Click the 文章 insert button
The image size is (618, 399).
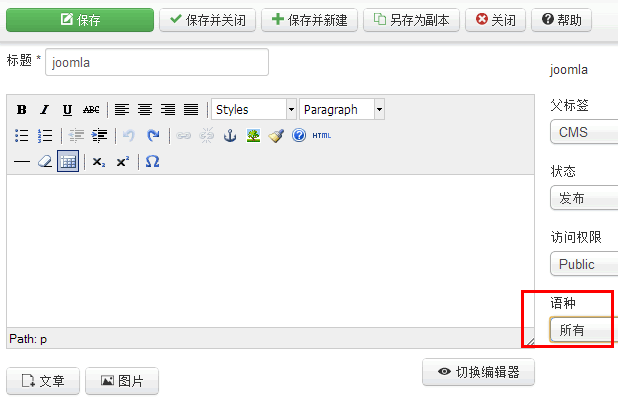pyautogui.click(x=43, y=381)
